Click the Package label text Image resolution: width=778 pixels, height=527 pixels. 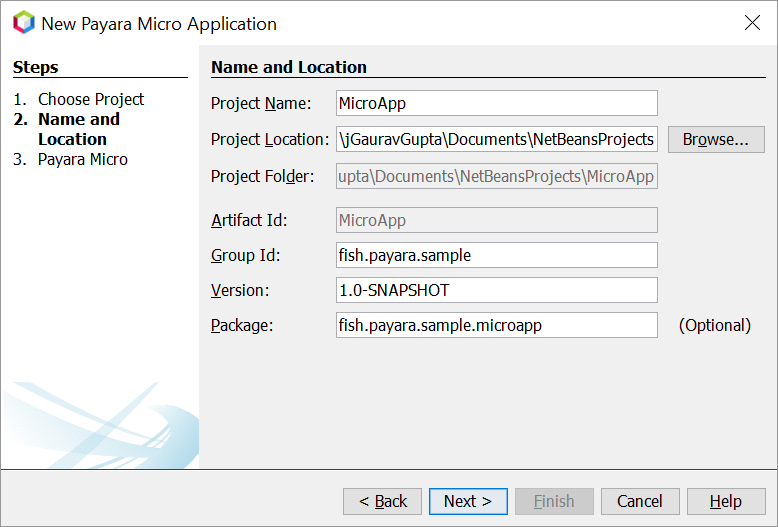[x=241, y=325]
